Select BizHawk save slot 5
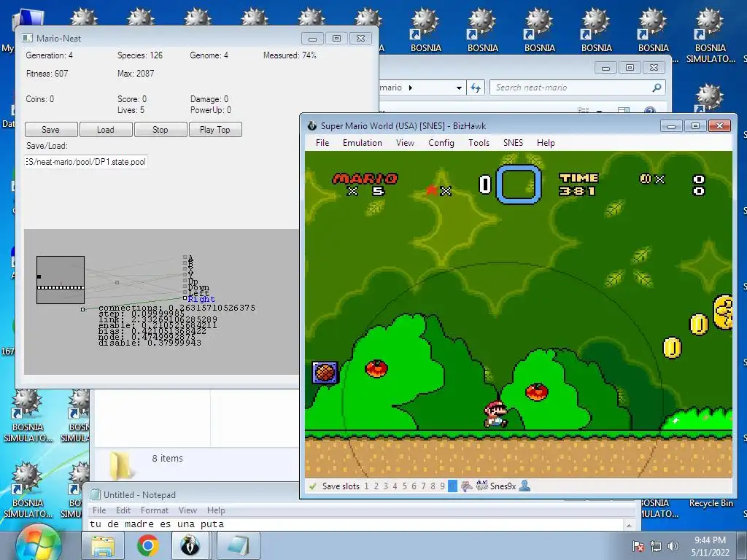Image resolution: width=747 pixels, height=560 pixels. [x=404, y=486]
